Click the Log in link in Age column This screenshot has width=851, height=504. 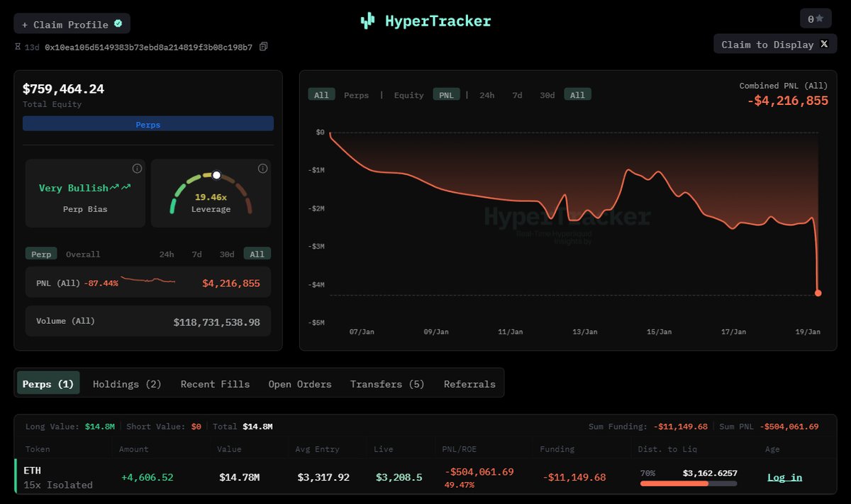point(784,477)
